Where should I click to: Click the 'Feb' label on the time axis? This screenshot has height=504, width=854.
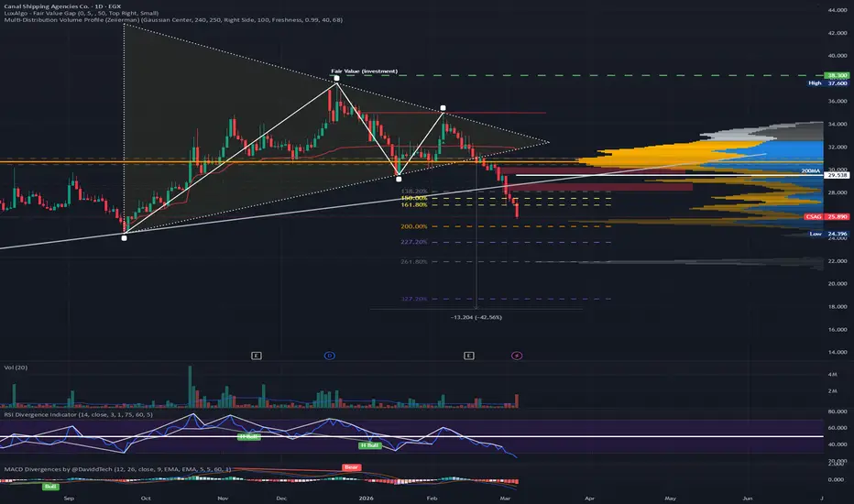click(432, 498)
